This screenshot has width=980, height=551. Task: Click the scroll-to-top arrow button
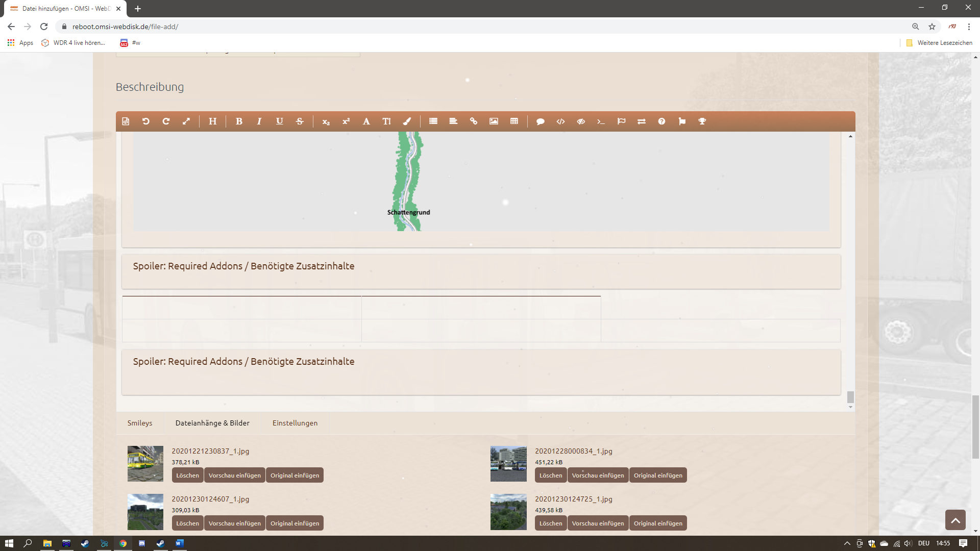pos(955,520)
